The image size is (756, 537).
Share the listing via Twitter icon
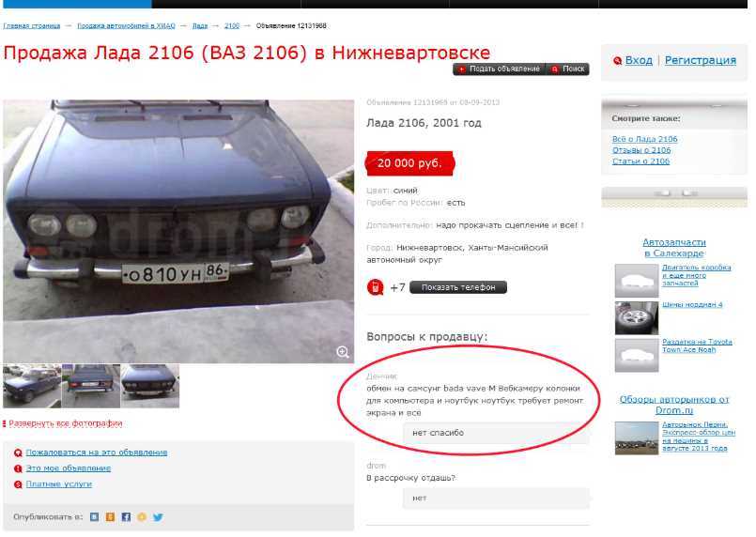pos(158,516)
